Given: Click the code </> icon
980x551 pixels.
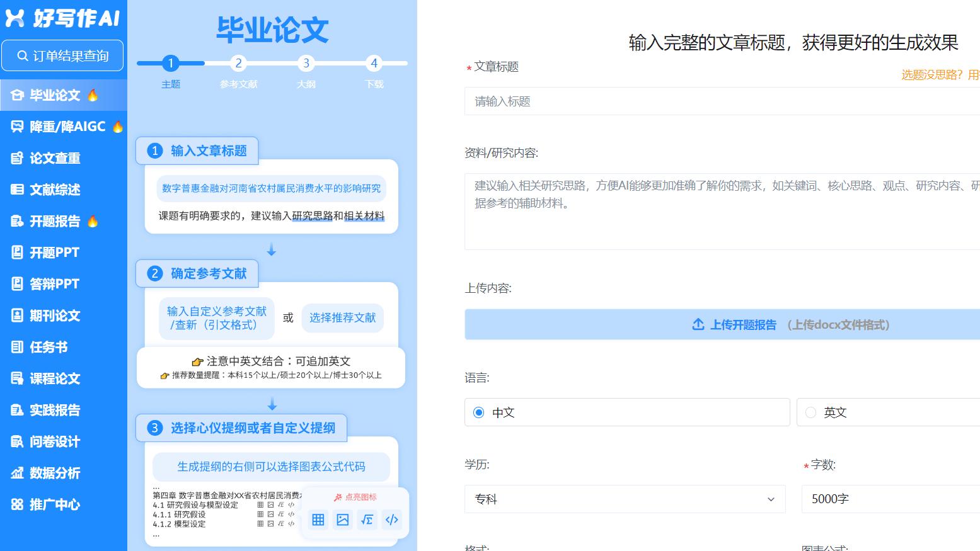Looking at the screenshot, I should (391, 520).
